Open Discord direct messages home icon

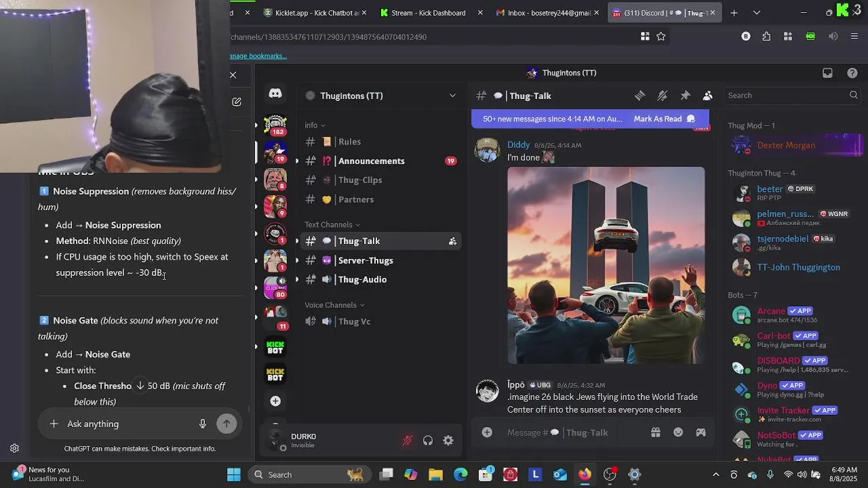coord(275,94)
